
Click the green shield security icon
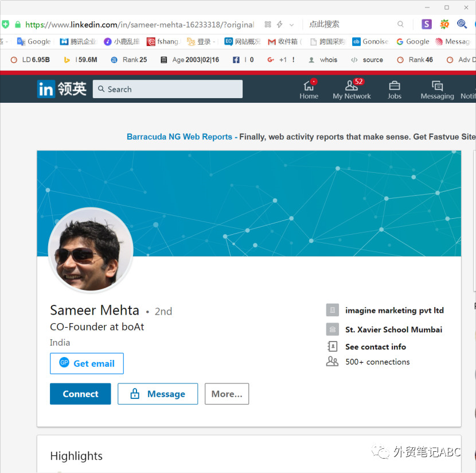6,24
